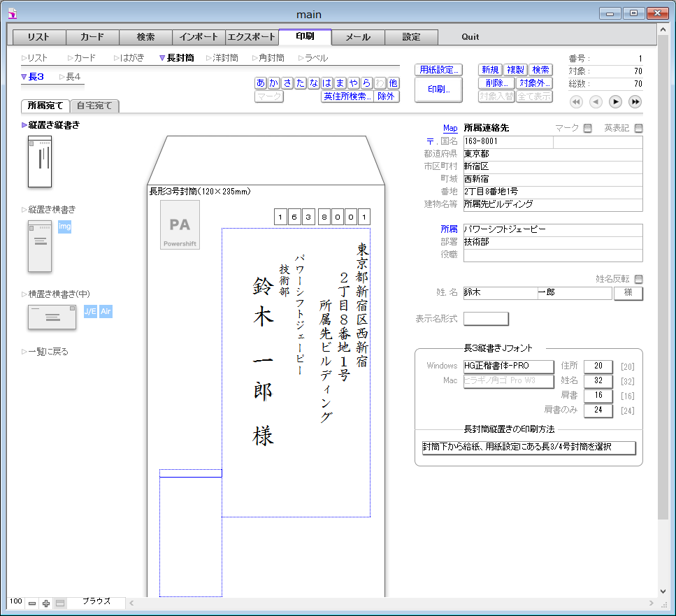The width and height of the screenshot is (676, 616).
Task: Open the Map link
Action: coord(450,128)
